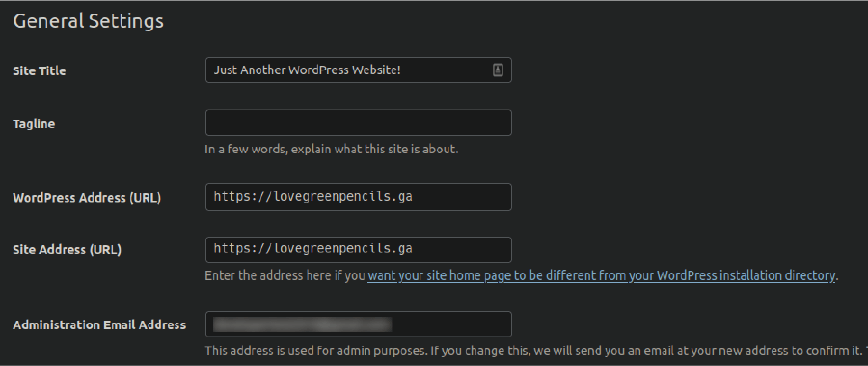Open the site home page installation directory link

601,275
